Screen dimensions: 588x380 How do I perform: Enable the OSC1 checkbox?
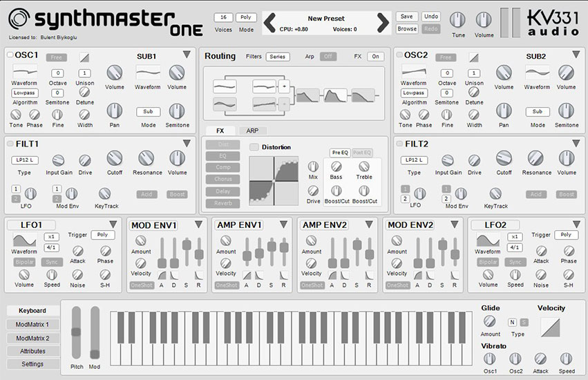click(x=10, y=55)
